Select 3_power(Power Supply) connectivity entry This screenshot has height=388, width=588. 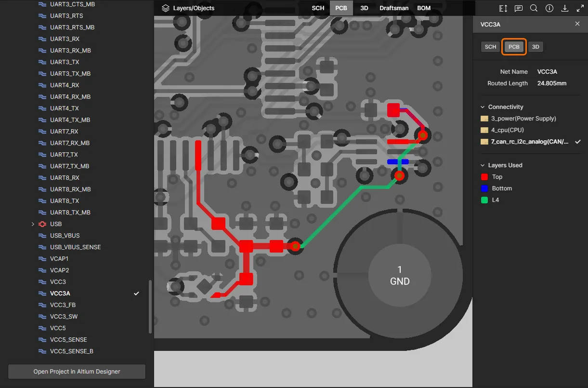524,119
